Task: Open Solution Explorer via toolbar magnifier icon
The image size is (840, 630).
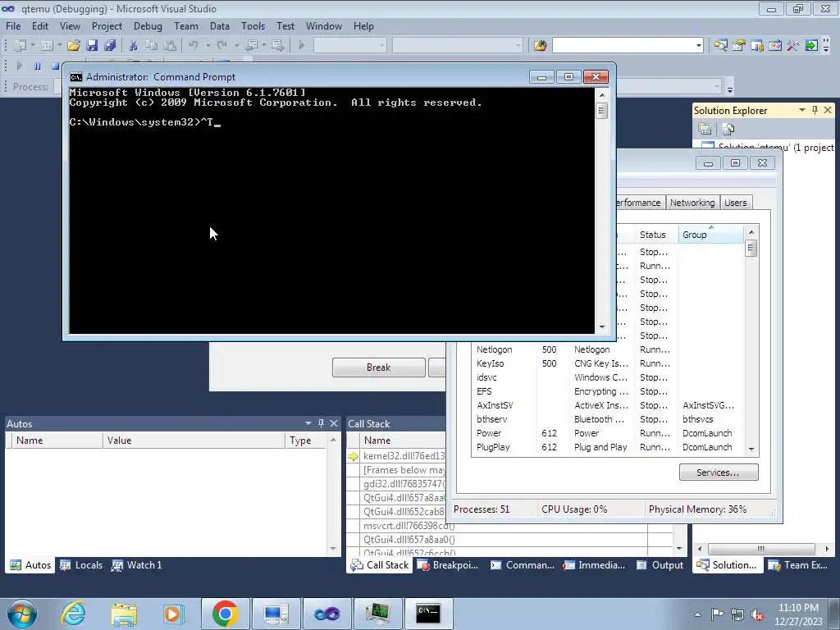Action: click(720, 46)
